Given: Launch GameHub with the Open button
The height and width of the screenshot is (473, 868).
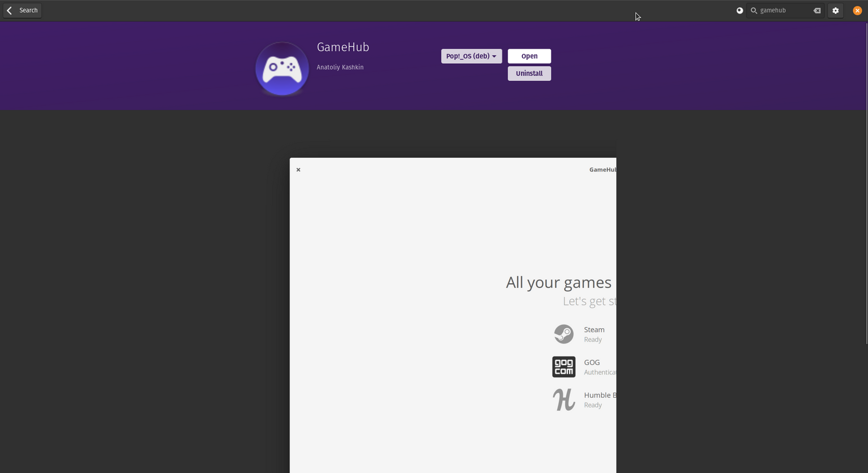Looking at the screenshot, I should [529, 56].
